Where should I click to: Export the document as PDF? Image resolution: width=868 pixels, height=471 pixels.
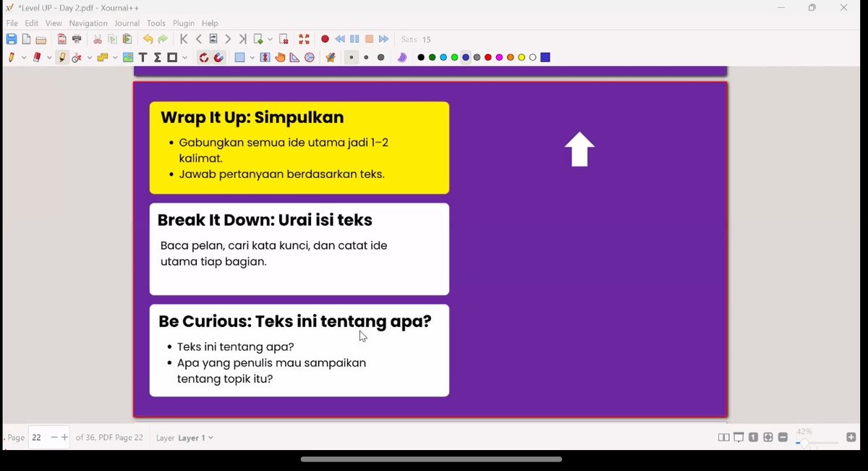[62, 39]
